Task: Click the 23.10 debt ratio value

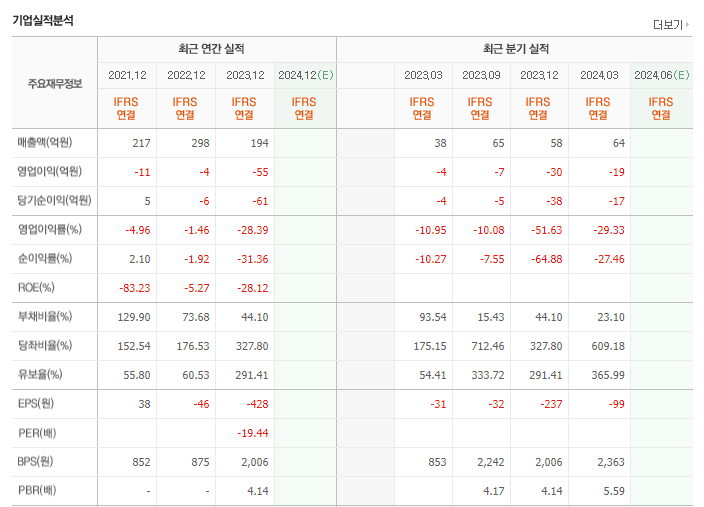Action: click(x=611, y=317)
